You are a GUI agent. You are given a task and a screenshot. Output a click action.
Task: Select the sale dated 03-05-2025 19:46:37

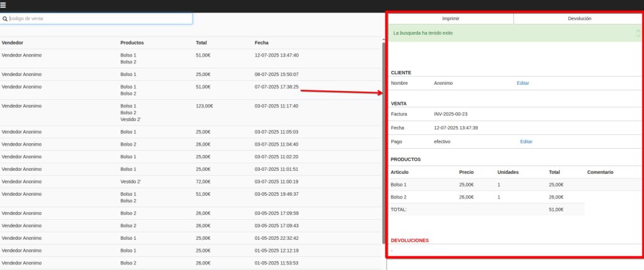(189, 197)
